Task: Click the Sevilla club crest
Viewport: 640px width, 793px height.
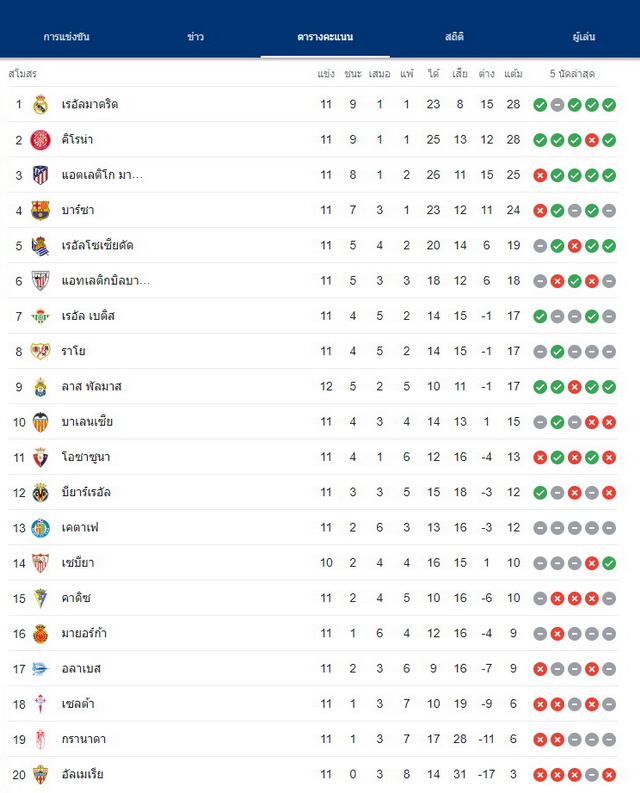Action: 40,563
